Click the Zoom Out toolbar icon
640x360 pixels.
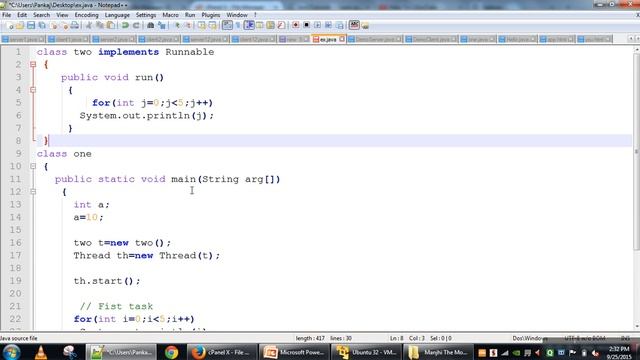(x=188, y=25)
